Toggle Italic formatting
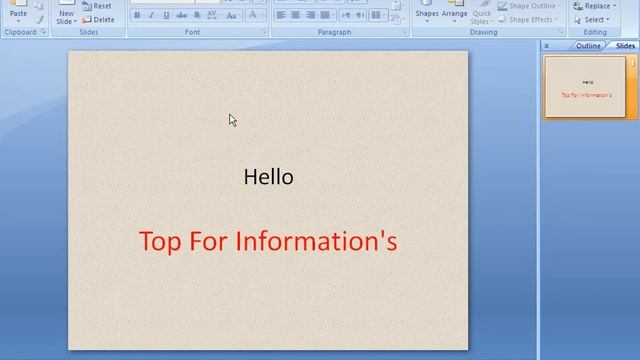The height and width of the screenshot is (360, 640). (151, 16)
